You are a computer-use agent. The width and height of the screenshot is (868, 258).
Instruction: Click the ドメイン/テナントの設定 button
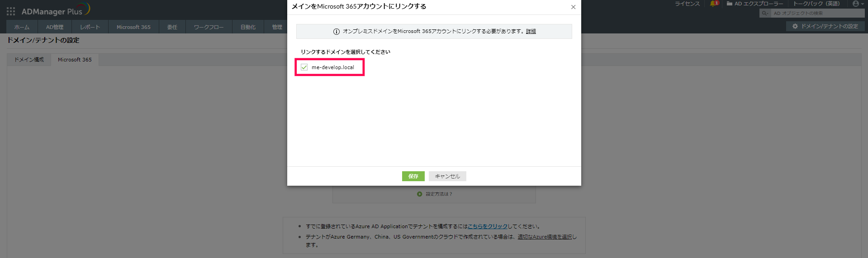pos(825,26)
